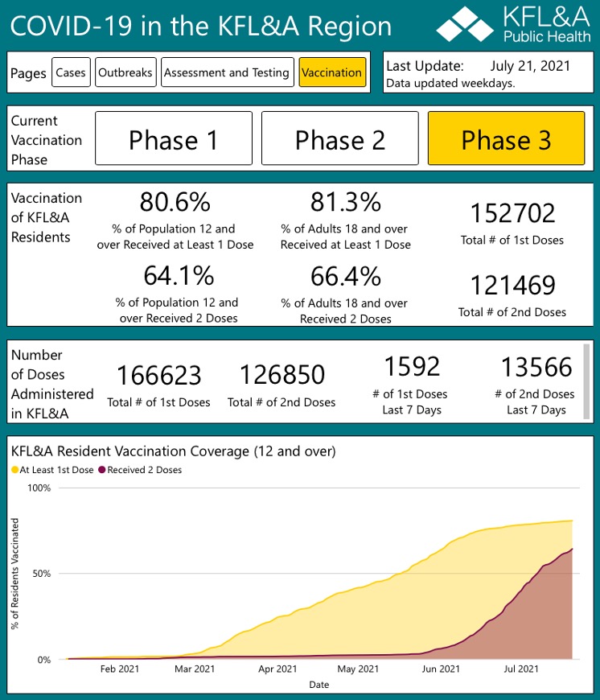Viewport: 600px width, 700px height.
Task: Click the 80.6% first dose value
Action: [x=175, y=202]
